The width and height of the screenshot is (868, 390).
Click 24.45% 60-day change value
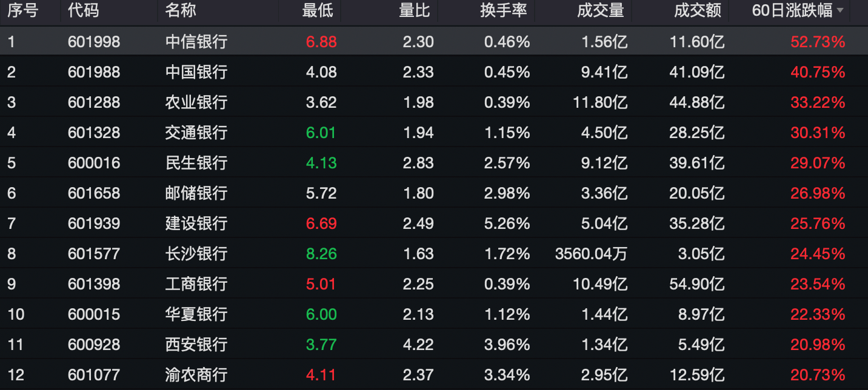(x=818, y=253)
